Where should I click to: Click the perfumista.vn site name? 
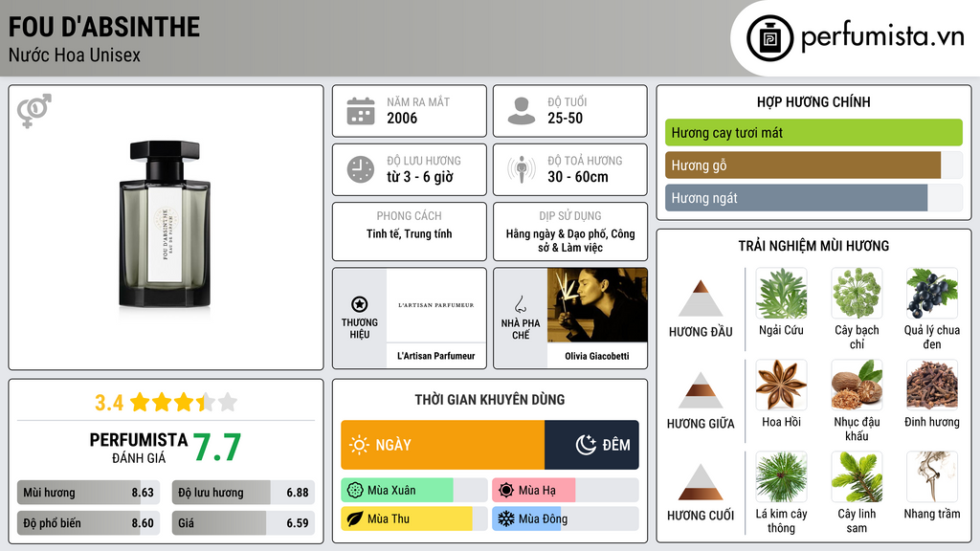pyautogui.click(x=882, y=37)
